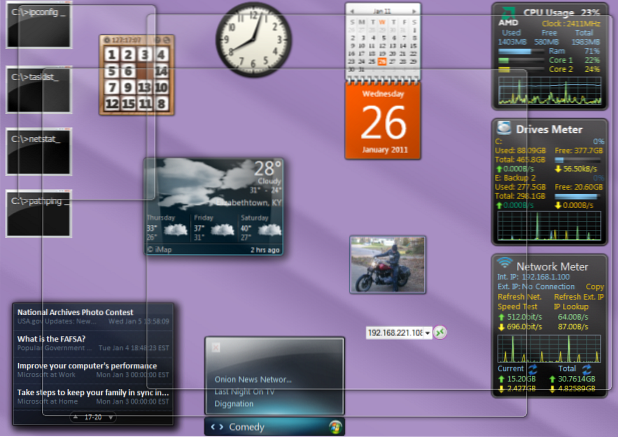Click the Windows logo on media gadget
The image size is (618, 437).
[336, 427]
